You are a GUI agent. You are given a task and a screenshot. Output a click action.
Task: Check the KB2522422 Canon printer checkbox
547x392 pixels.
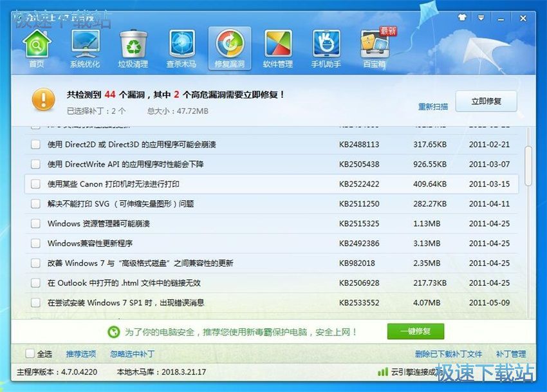point(35,184)
